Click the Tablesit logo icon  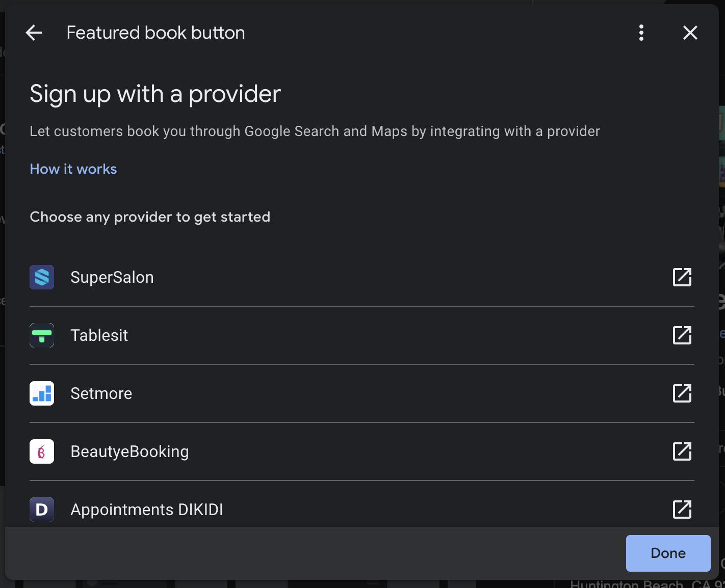point(42,335)
